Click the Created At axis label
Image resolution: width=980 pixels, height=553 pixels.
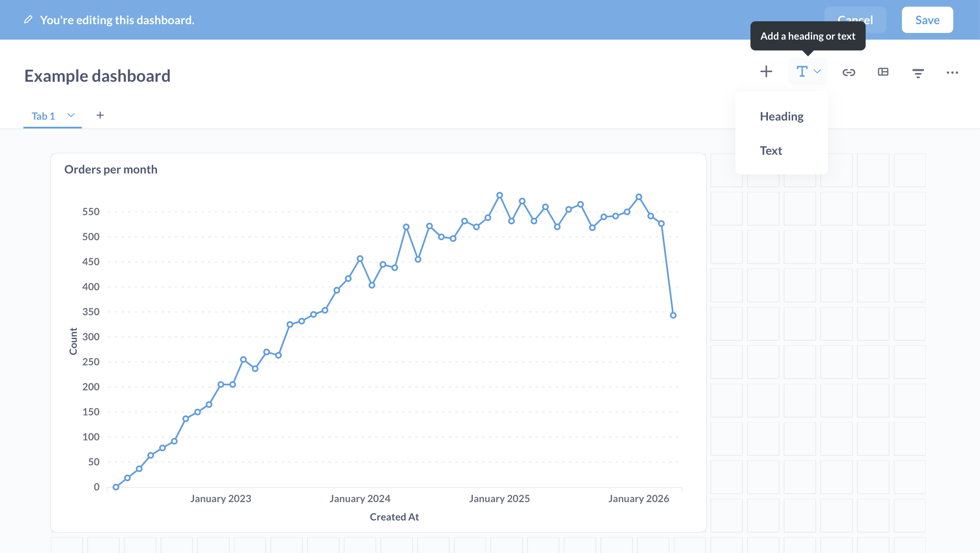pos(394,517)
